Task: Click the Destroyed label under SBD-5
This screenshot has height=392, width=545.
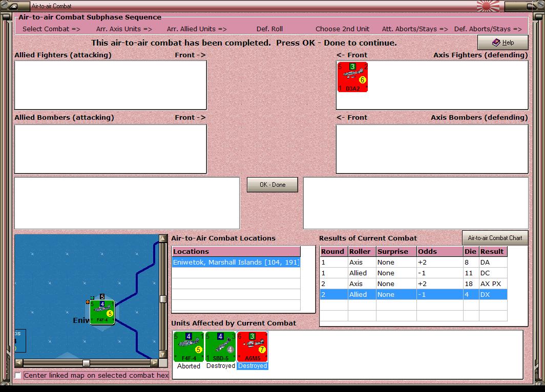Action: (221, 366)
